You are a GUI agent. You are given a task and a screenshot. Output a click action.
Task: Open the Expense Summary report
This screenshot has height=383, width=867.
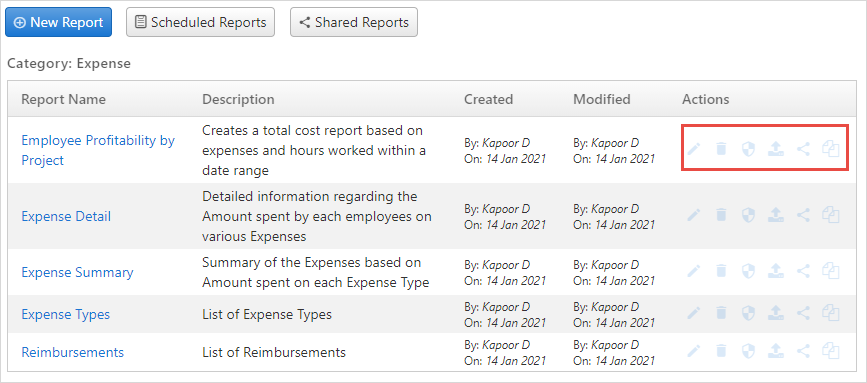pyautogui.click(x=77, y=272)
